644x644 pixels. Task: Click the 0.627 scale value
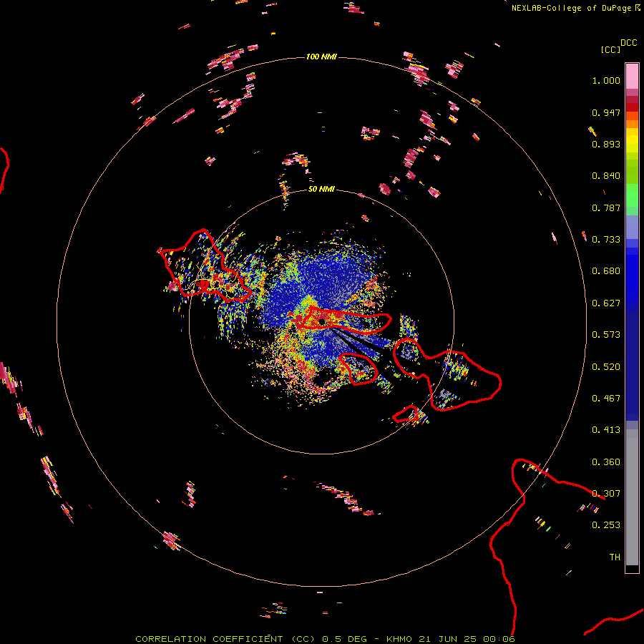pyautogui.click(x=606, y=303)
